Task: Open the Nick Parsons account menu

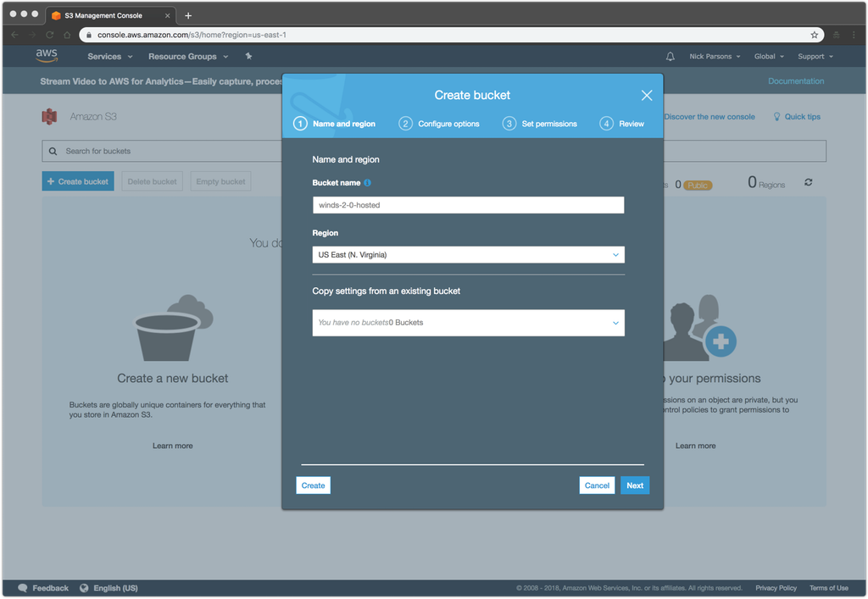Action: pos(714,57)
